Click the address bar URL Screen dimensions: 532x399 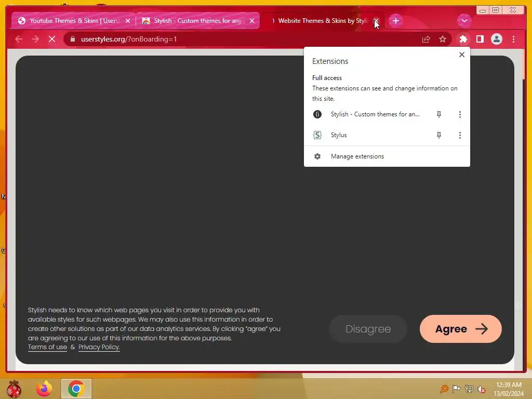click(129, 39)
